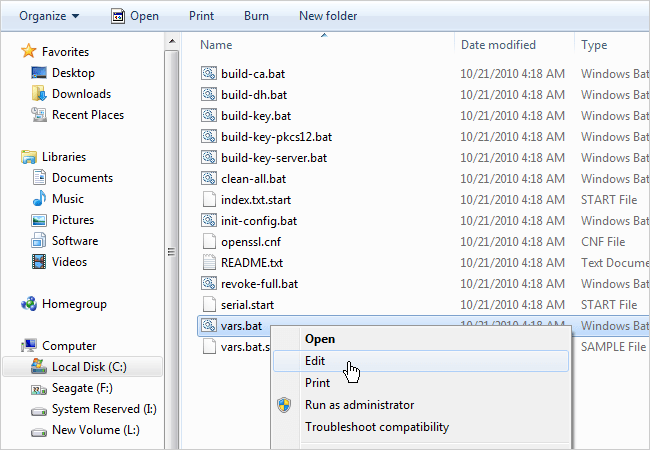
Task: Click the navigation pane scrollbar thumb
Action: coord(172,251)
